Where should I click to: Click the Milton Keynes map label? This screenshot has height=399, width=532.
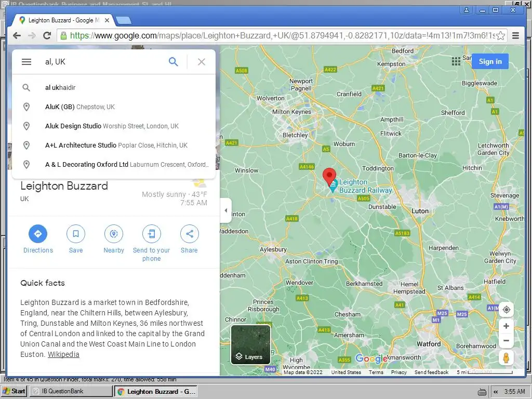(291, 112)
